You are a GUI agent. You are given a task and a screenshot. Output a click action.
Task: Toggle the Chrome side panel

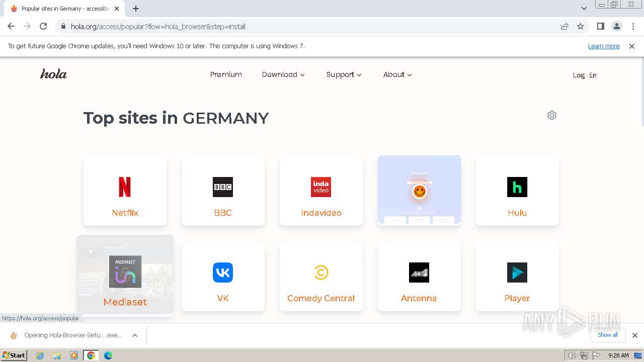(600, 26)
